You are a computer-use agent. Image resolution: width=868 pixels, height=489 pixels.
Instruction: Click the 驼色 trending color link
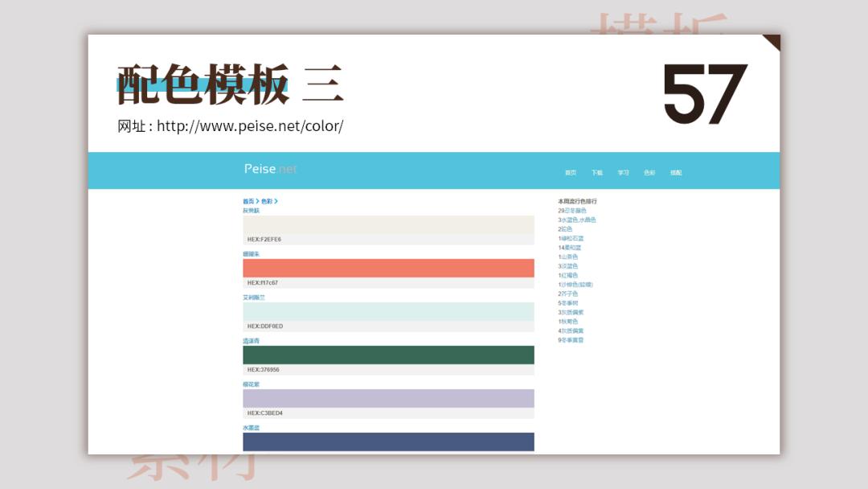(566, 229)
